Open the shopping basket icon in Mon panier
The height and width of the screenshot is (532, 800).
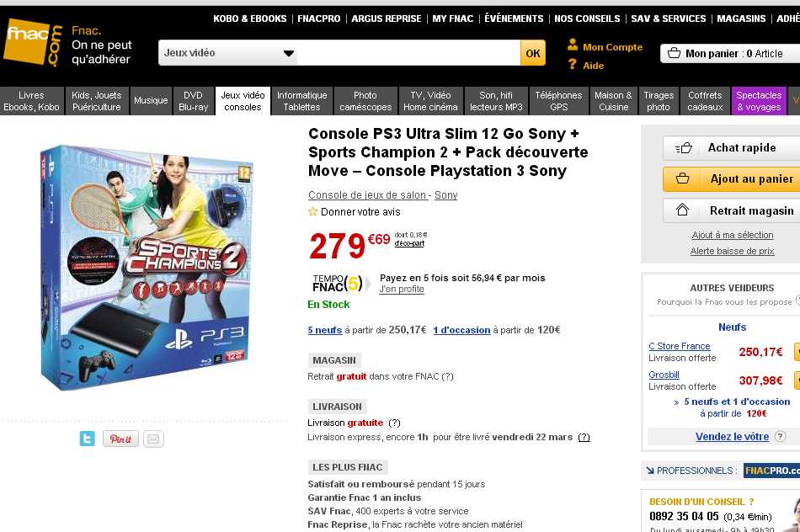(x=674, y=53)
